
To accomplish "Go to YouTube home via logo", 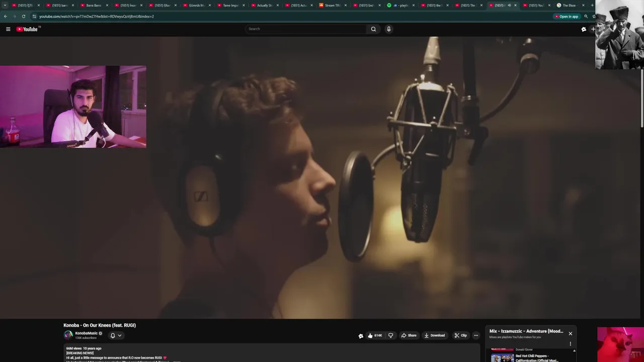I will pos(27,29).
